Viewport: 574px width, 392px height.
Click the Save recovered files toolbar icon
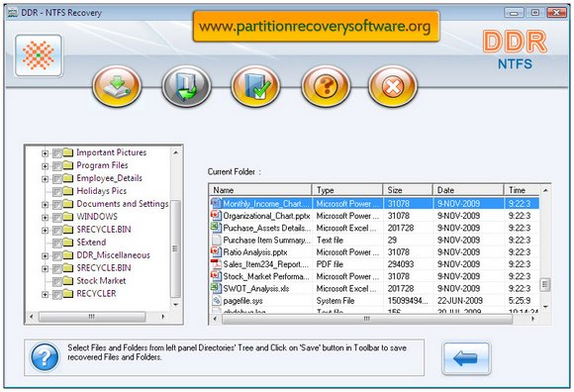(x=117, y=86)
